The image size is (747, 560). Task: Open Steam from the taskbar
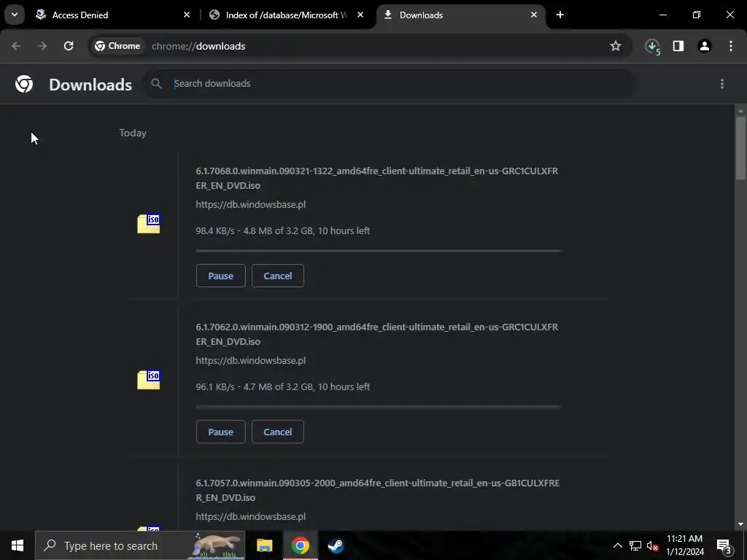336,545
